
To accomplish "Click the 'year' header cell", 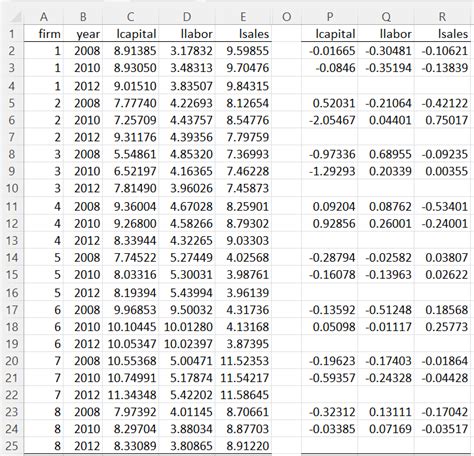I will tap(83, 34).
